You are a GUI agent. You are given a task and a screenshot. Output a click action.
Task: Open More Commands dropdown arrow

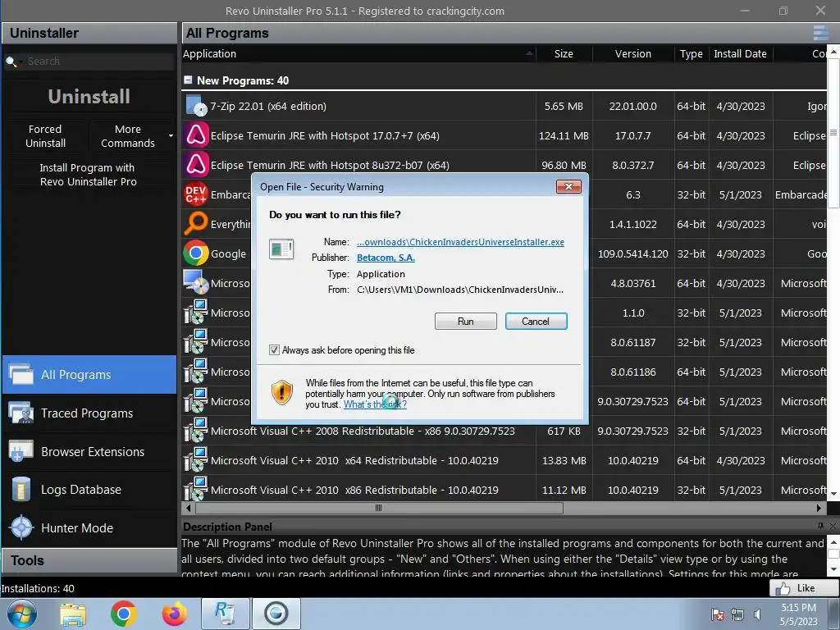point(171,136)
